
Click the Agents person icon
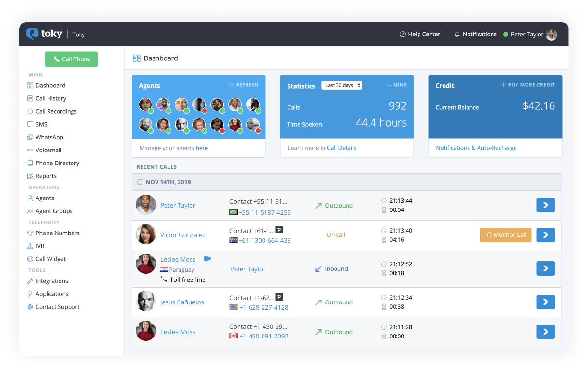[x=30, y=198]
